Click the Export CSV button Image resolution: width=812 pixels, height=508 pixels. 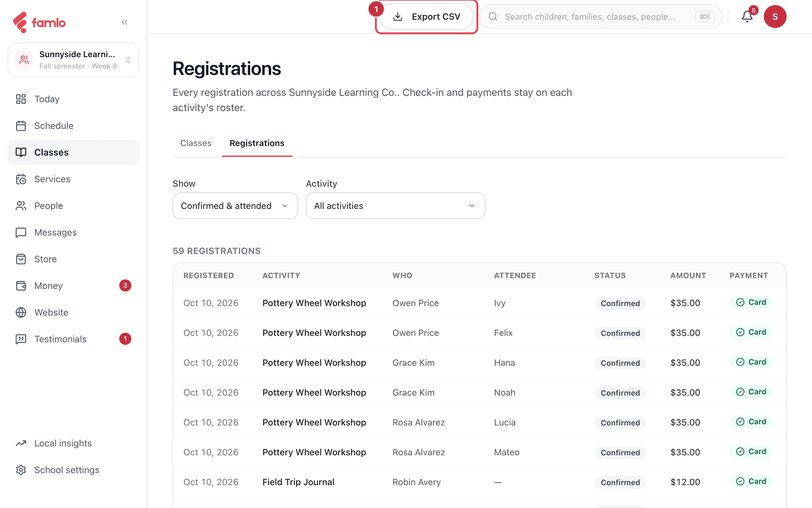tap(427, 17)
